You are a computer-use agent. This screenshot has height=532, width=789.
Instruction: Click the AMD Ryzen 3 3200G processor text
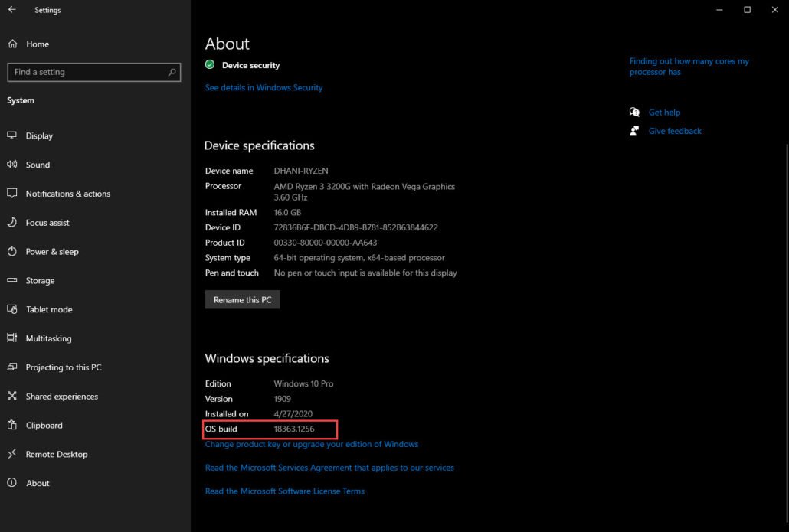(365, 191)
